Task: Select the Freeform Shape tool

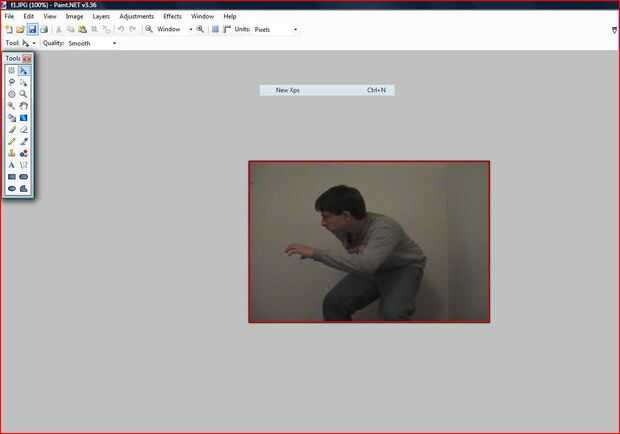Action: coord(23,189)
